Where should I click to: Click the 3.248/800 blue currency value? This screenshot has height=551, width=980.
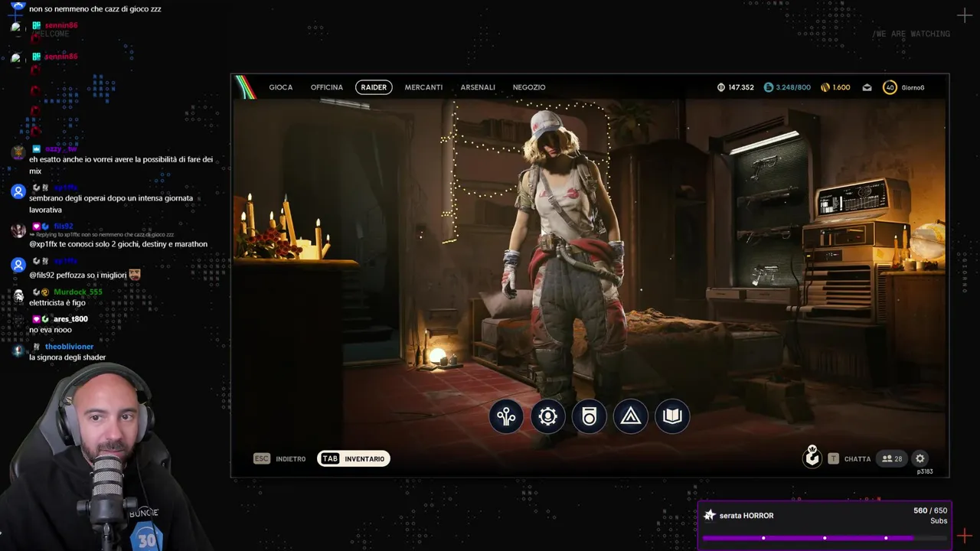793,87
